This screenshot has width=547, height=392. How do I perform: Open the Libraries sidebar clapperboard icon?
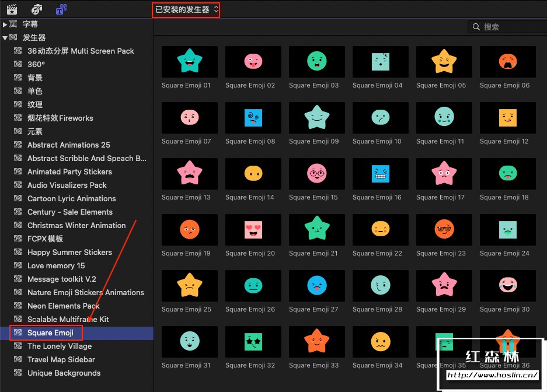(x=12, y=9)
